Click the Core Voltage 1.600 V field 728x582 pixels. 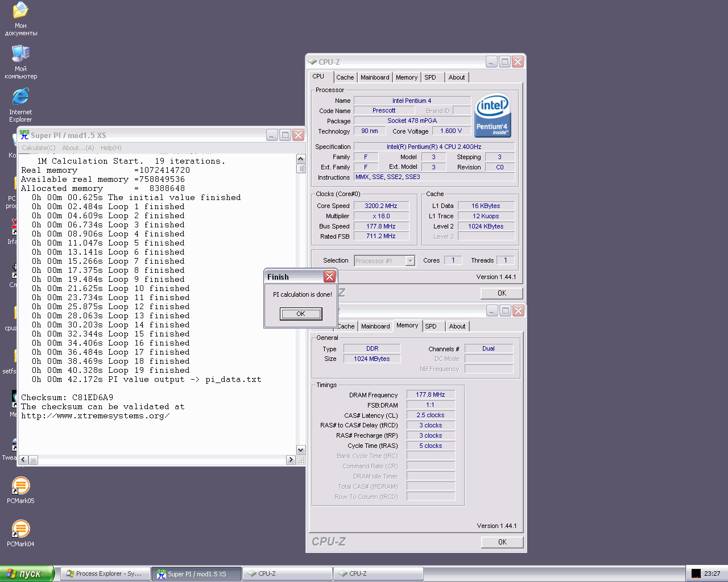point(451,131)
